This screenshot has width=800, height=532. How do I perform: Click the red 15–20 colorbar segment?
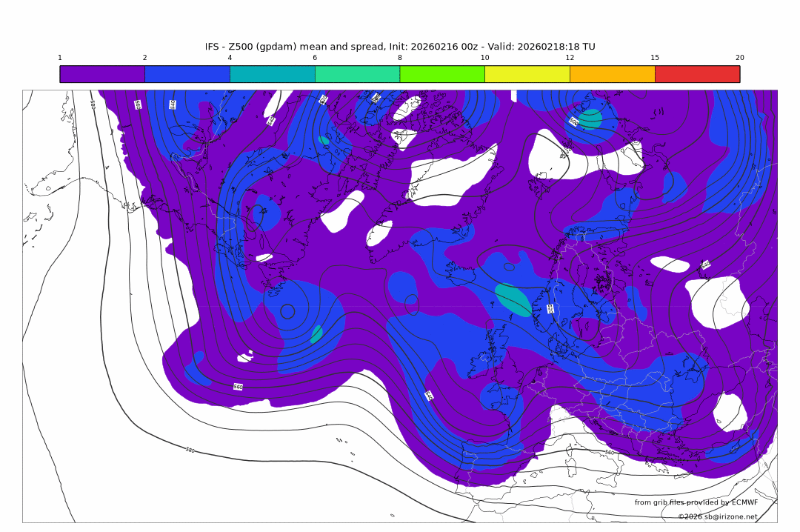(x=697, y=74)
